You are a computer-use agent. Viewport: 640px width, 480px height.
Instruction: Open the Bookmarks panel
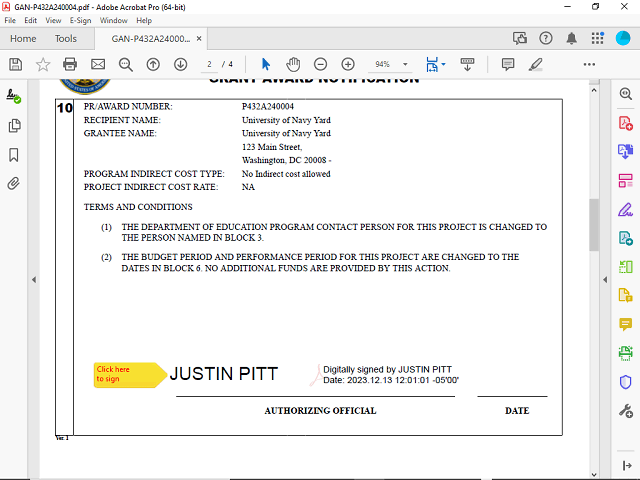pyautogui.click(x=14, y=155)
